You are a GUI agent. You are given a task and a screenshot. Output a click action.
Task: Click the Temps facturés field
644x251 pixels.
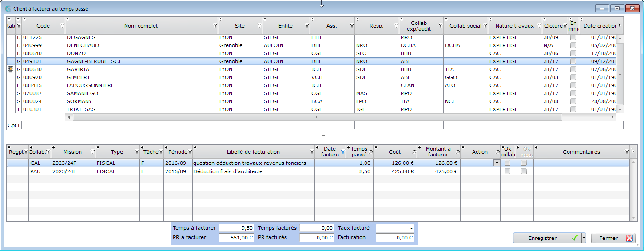pos(317,228)
